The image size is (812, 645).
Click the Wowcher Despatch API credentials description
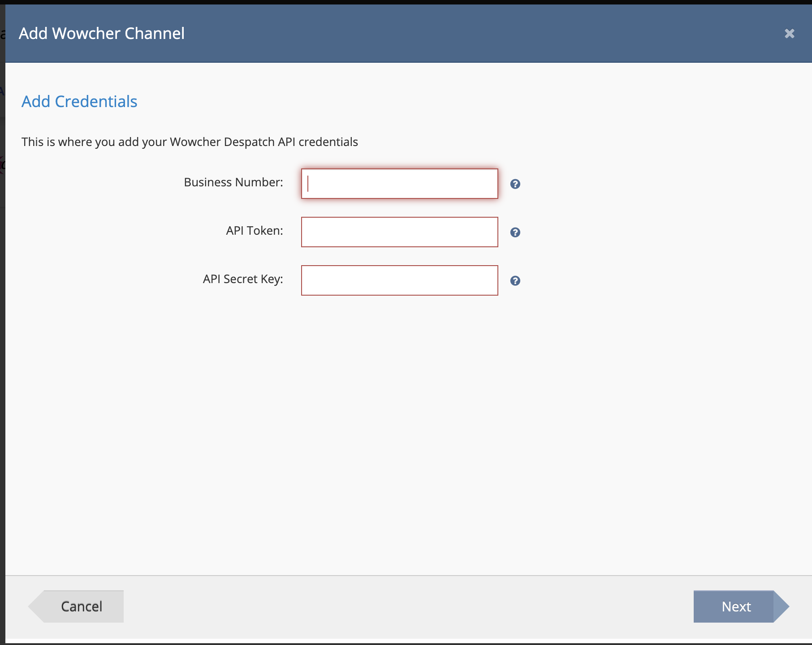pos(190,142)
